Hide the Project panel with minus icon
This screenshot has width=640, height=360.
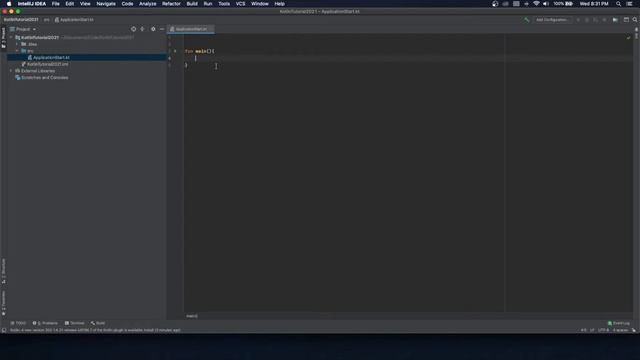162,29
